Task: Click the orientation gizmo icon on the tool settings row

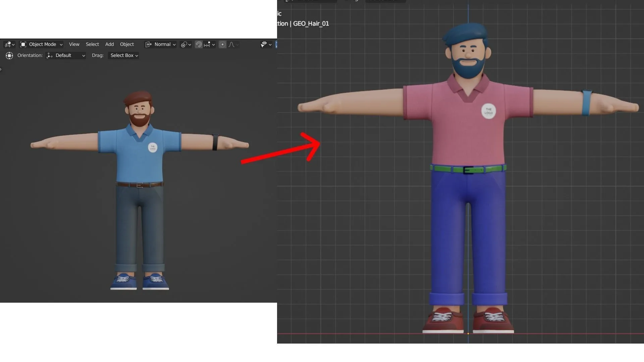Action: pos(9,56)
